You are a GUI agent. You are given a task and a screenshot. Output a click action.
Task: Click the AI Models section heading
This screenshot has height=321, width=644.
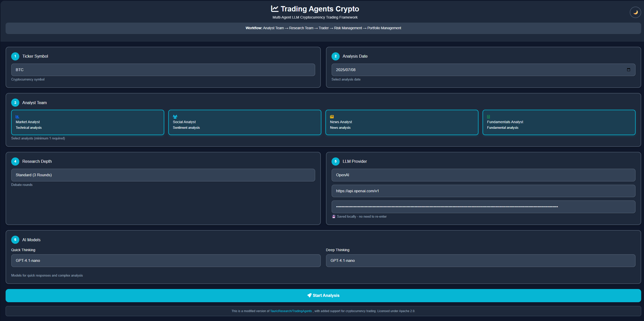(32, 240)
